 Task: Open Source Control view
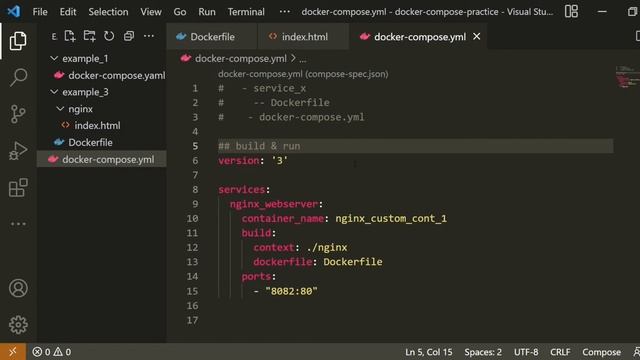coord(18,114)
